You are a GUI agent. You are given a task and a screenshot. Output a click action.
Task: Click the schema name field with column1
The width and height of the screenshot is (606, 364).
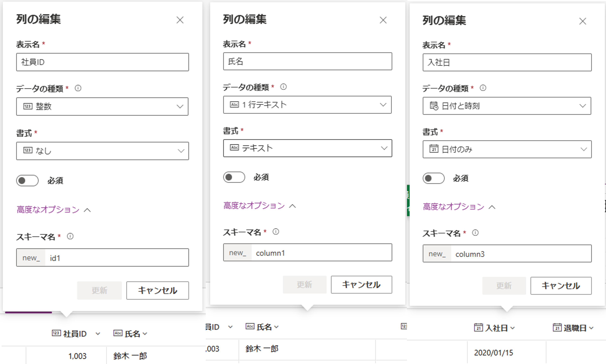coord(308,252)
